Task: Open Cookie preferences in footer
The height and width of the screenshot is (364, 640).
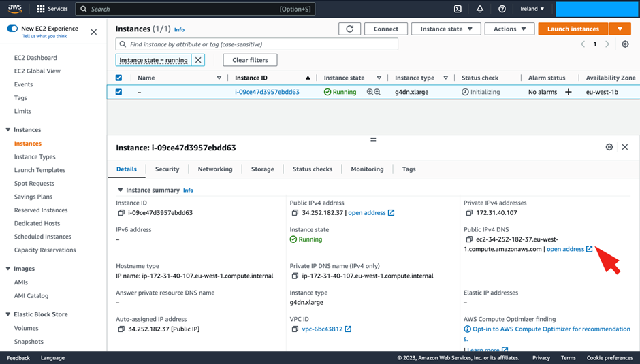Action: (610, 358)
